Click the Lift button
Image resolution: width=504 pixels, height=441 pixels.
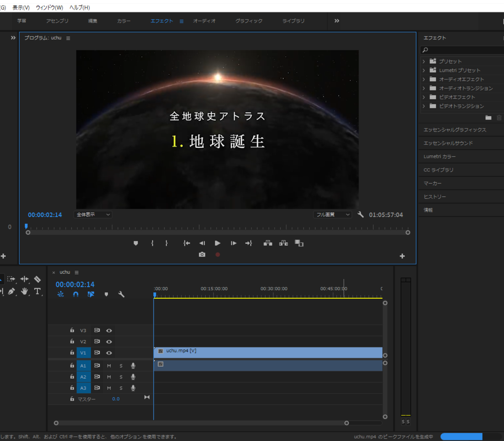tap(268, 243)
